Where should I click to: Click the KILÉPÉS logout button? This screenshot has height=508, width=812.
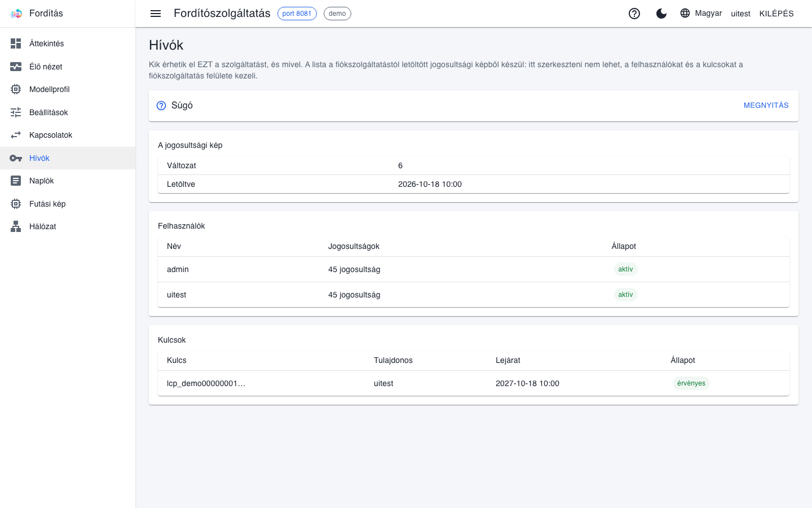(776, 14)
